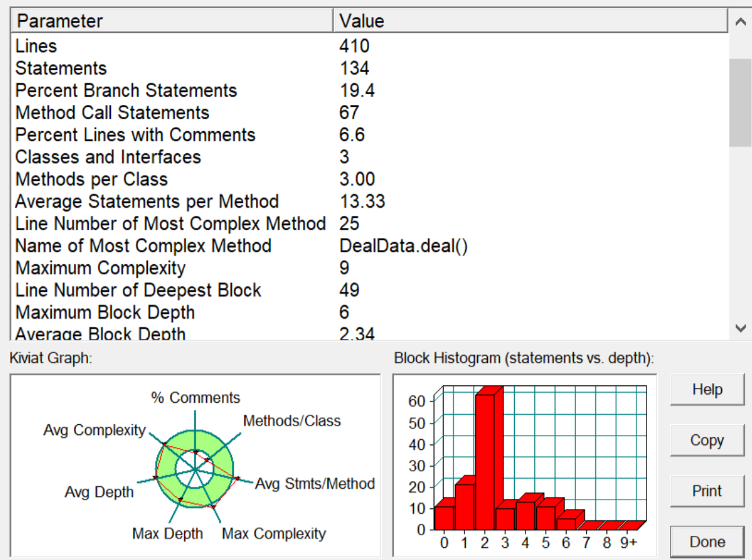Viewport: 752px width, 560px height.
Task: Select the Line Number of Deepest Block row
Action: click(370, 290)
